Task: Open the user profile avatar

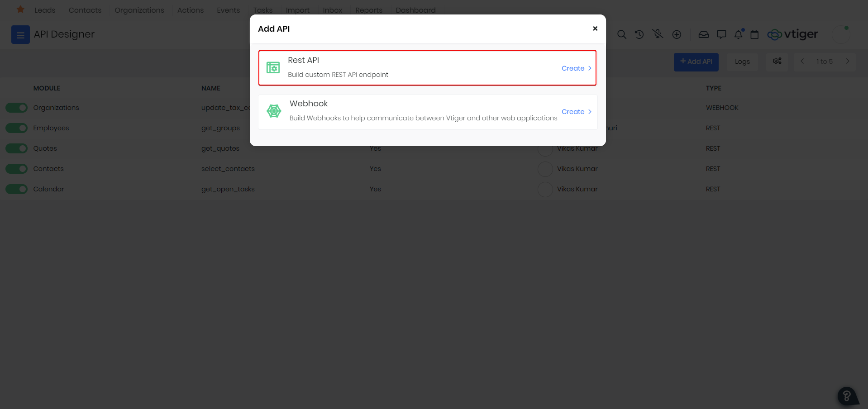Action: [x=840, y=34]
